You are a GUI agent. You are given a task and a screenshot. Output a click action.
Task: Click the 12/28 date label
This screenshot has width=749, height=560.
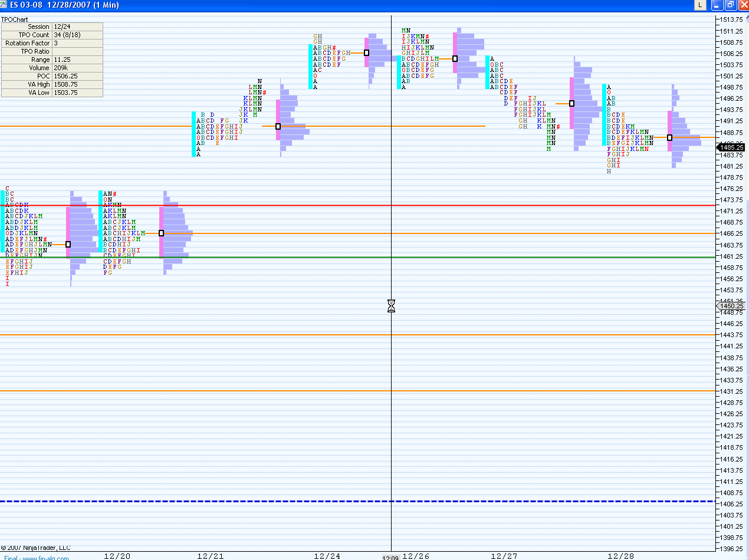tap(622, 556)
